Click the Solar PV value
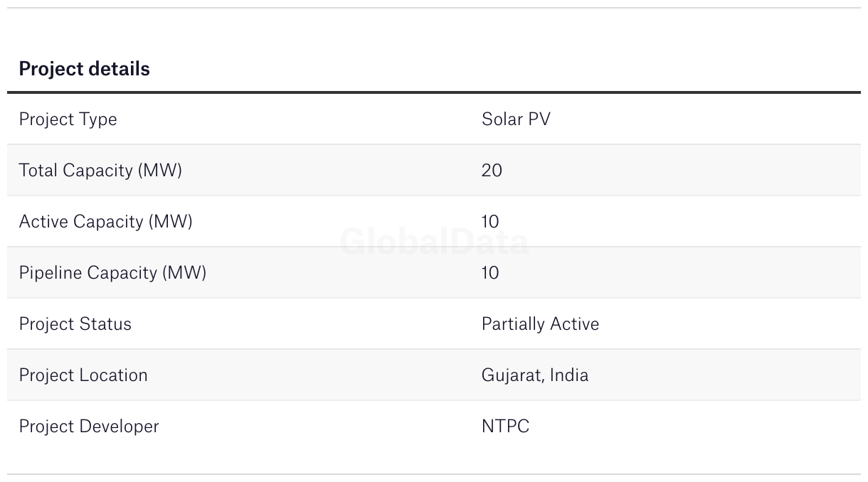The height and width of the screenshot is (482, 868). point(516,119)
